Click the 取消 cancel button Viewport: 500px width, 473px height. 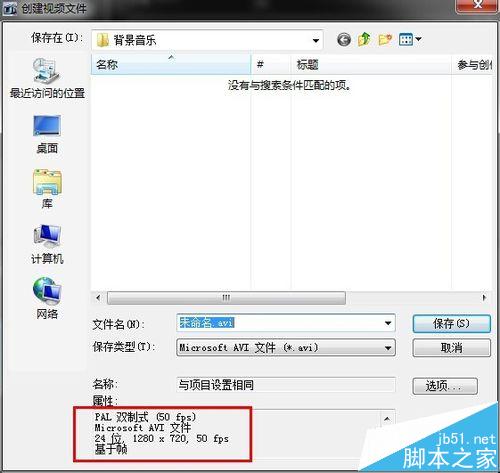click(451, 348)
